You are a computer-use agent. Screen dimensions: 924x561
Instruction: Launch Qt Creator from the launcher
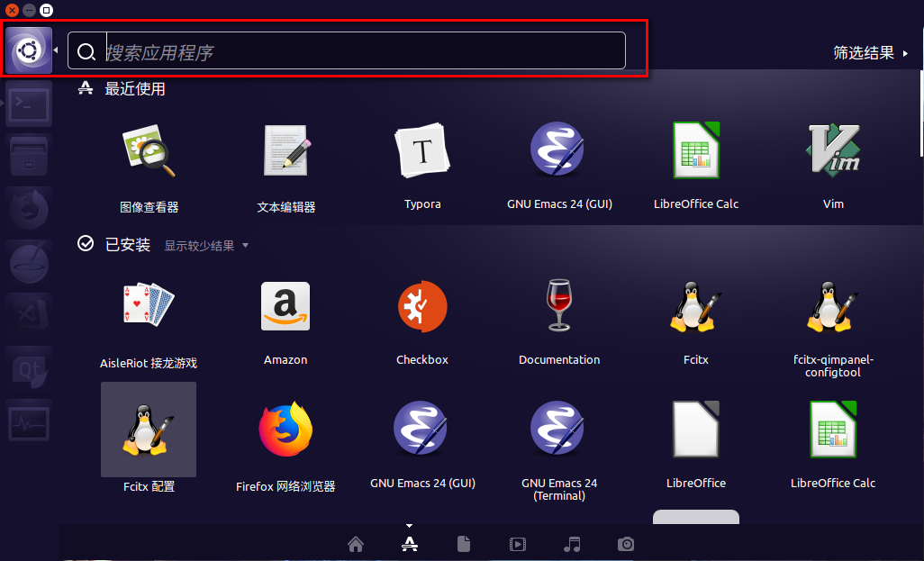pos(29,368)
